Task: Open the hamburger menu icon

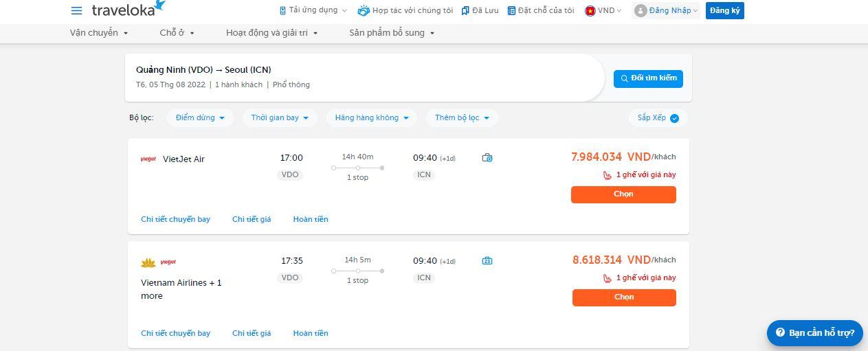Action: pos(76,10)
